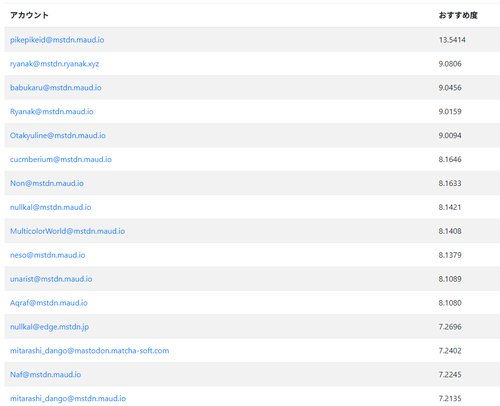
Task: Select cucmberium@mstdn.maud.io account link
Action: coord(61,159)
